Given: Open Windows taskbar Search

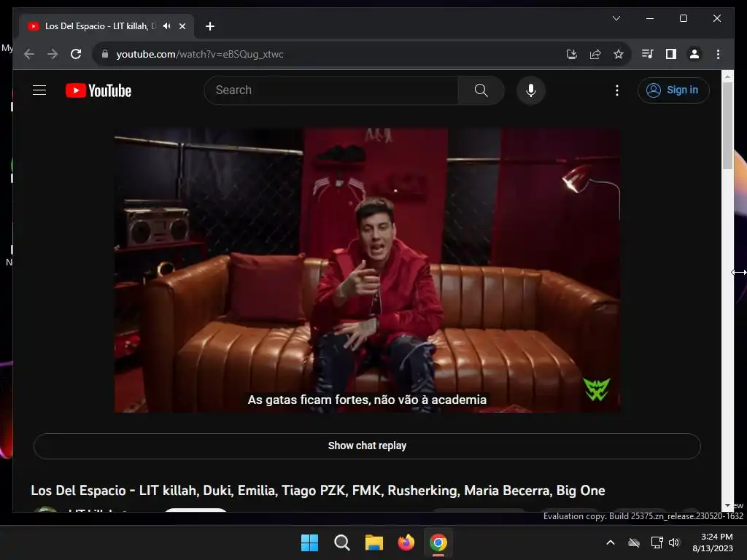Looking at the screenshot, I should click(x=341, y=542).
